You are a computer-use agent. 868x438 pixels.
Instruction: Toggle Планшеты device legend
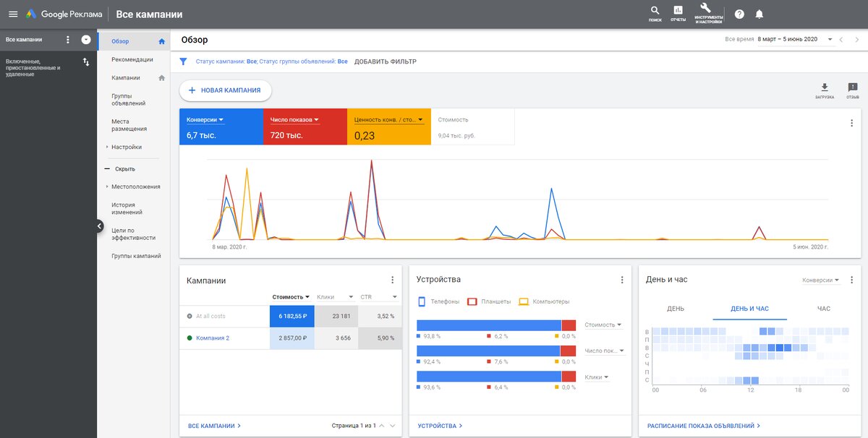(x=489, y=301)
